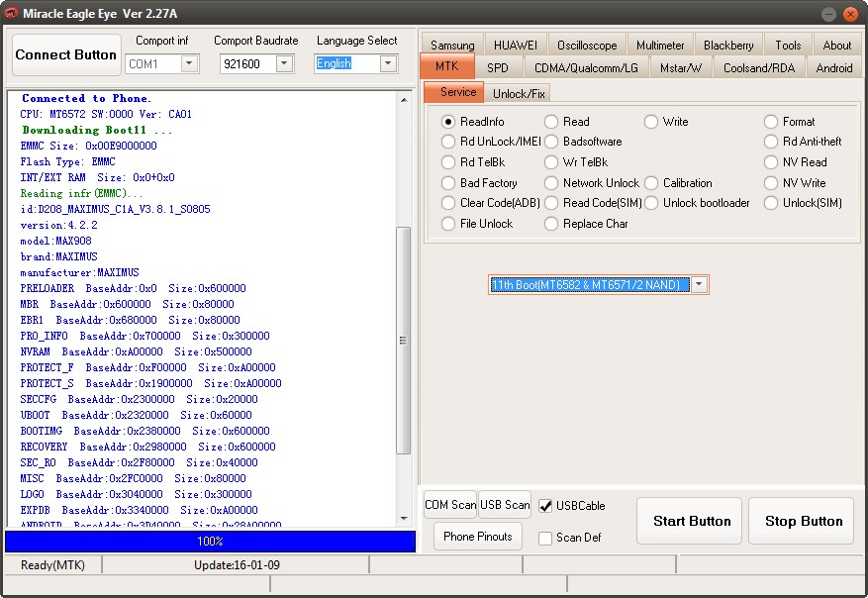Switch to the Samsung tab
868x598 pixels.
pos(452,46)
